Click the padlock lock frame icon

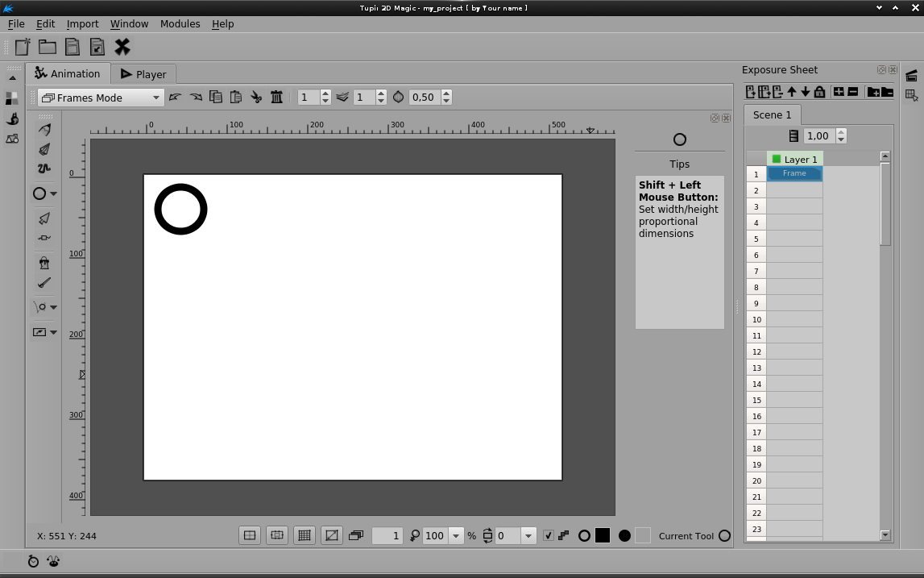point(819,92)
